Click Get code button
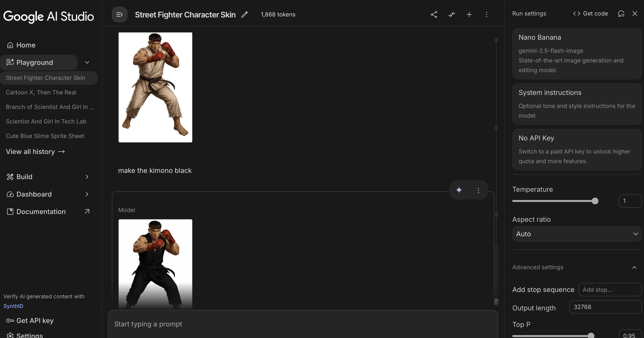Viewport: 644px width, 338px height. click(x=590, y=14)
